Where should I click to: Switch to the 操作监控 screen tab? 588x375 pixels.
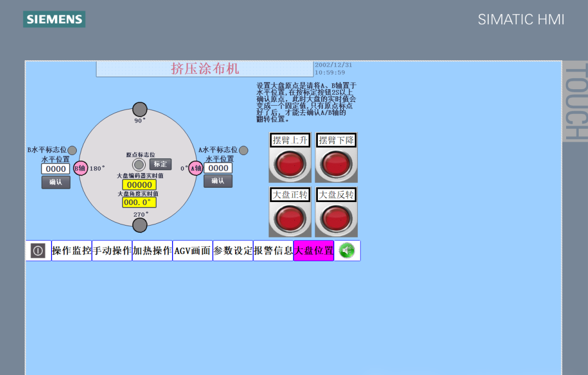point(72,251)
